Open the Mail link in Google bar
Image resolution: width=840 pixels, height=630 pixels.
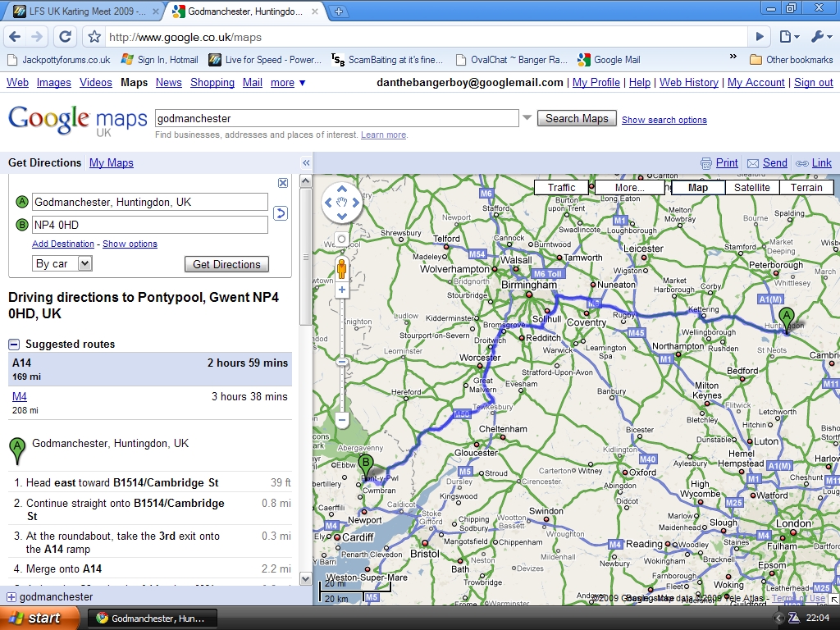point(253,83)
